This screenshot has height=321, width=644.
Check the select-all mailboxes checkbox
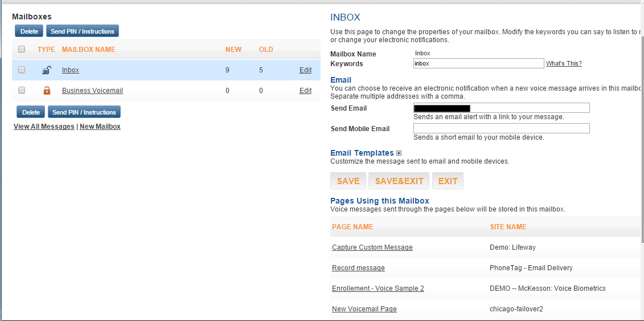[x=22, y=50]
